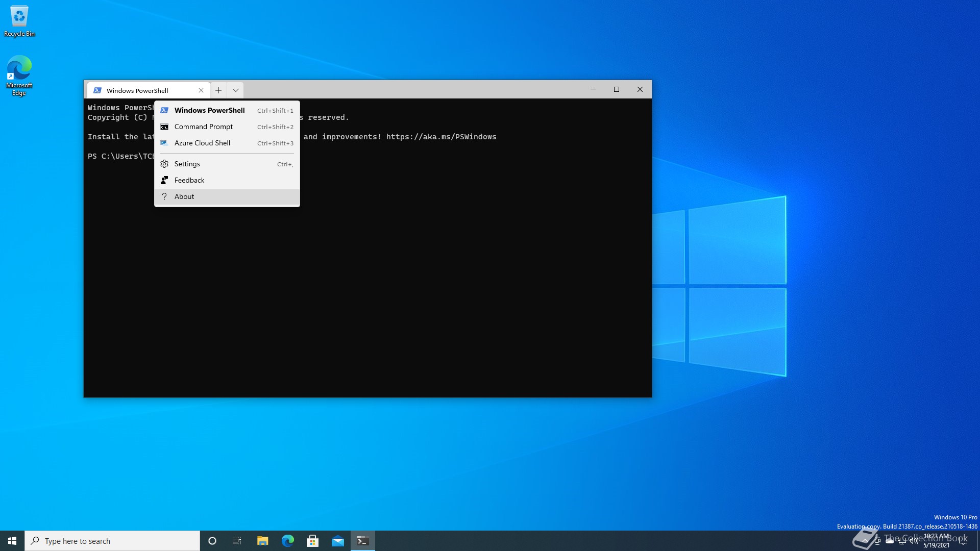Image resolution: width=980 pixels, height=551 pixels.
Task: Choose Azure Cloud Shell menu entry
Action: click(227, 143)
